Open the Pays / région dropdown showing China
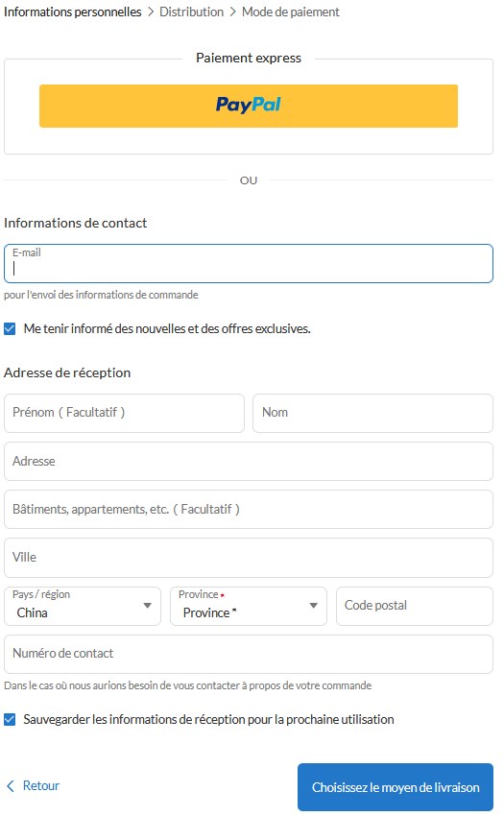The height and width of the screenshot is (816, 504). [83, 606]
